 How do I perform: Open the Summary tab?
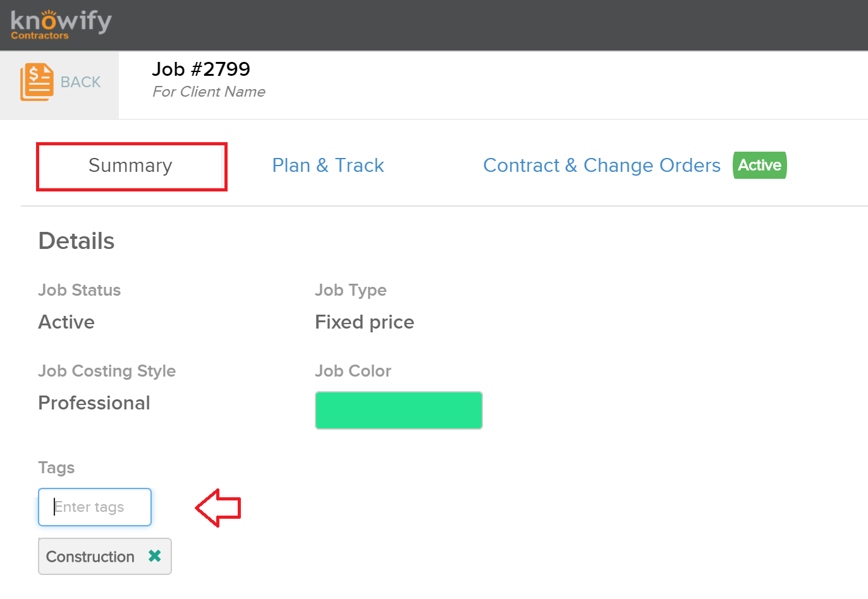[x=131, y=166]
